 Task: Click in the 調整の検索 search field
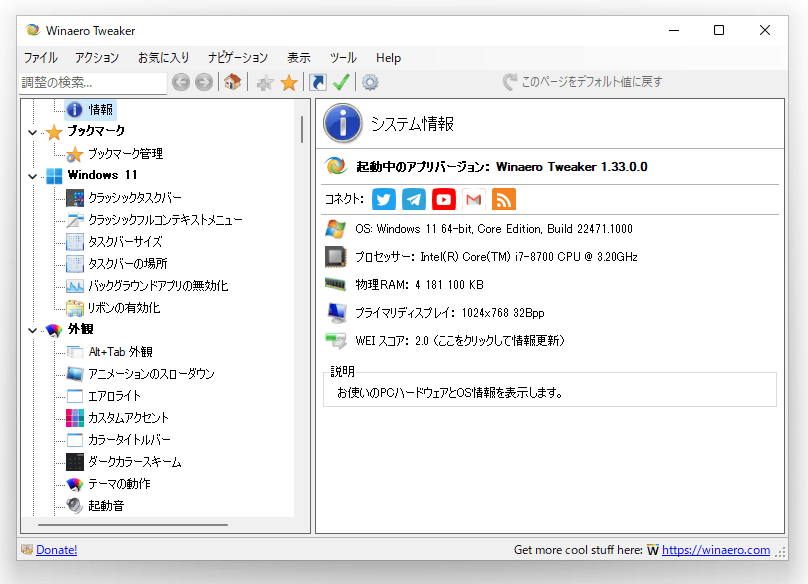tap(93, 82)
